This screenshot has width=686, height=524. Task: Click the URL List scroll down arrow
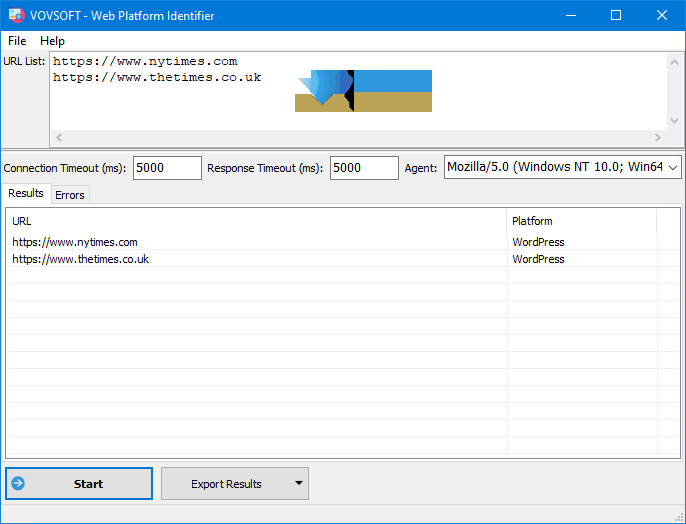pyautogui.click(x=674, y=121)
